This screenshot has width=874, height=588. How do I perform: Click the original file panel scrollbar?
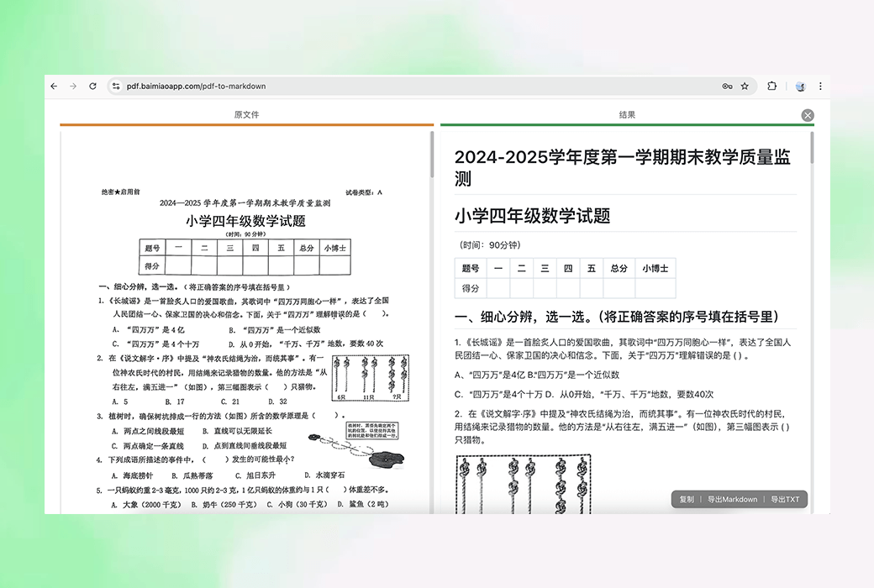(x=432, y=155)
